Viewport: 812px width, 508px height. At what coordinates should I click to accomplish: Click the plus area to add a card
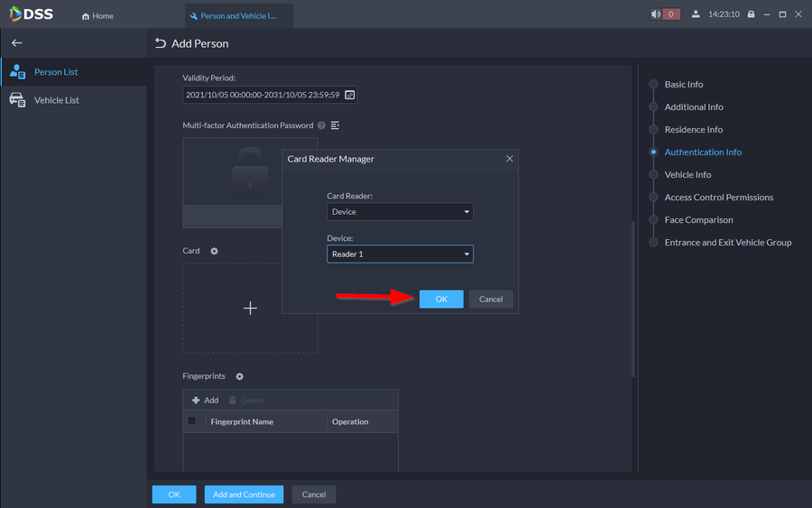click(250, 308)
